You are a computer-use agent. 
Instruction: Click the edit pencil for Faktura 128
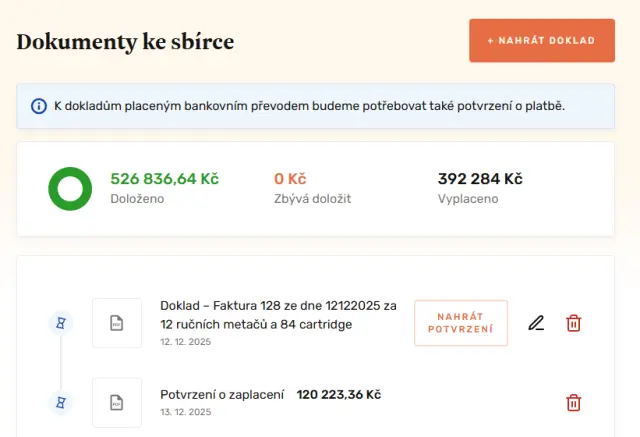(x=537, y=323)
